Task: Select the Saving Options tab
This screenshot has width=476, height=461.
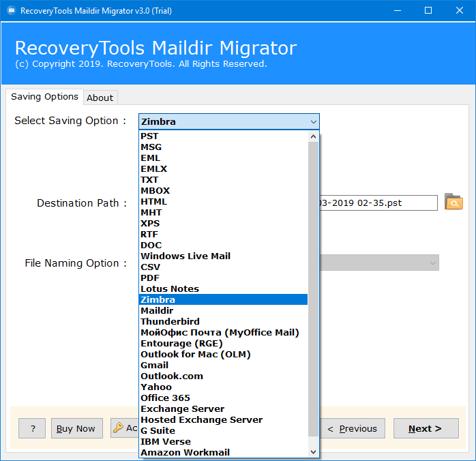Action: [44, 97]
